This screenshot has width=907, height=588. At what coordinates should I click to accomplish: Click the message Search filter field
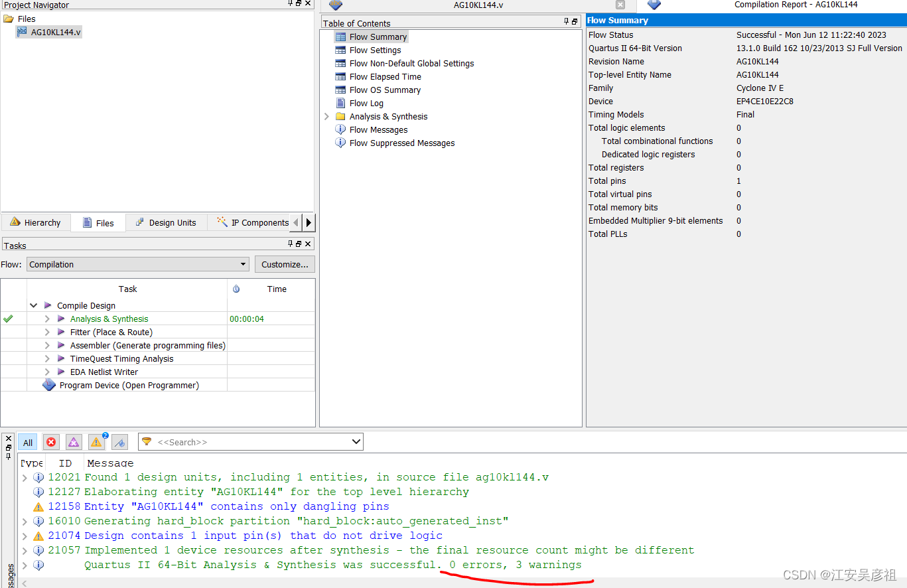pyautogui.click(x=252, y=442)
